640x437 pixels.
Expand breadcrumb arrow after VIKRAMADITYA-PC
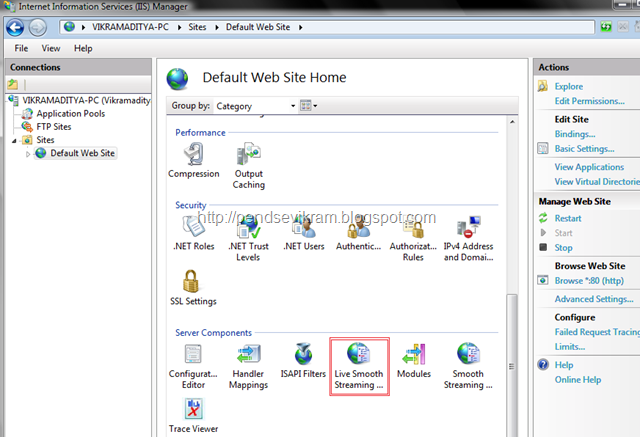(x=179, y=27)
